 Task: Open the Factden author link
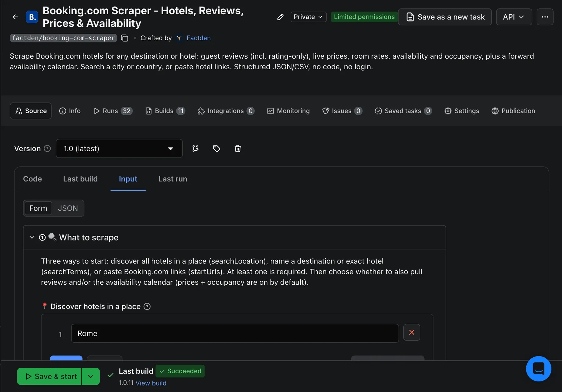coord(199,38)
